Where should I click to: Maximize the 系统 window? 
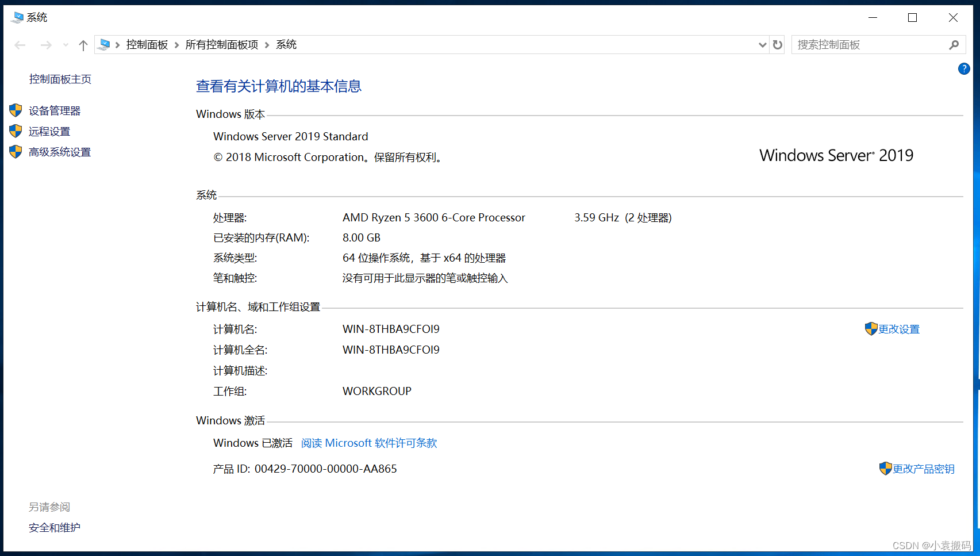coord(912,18)
